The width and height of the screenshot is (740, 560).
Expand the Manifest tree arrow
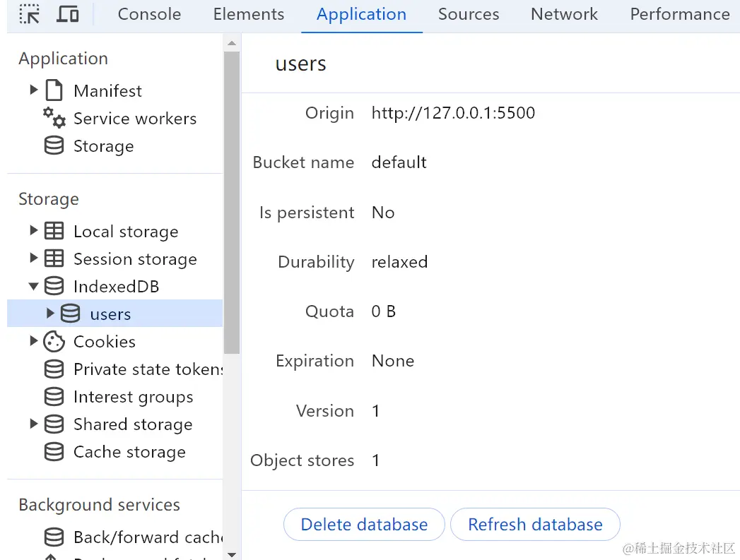pos(33,90)
